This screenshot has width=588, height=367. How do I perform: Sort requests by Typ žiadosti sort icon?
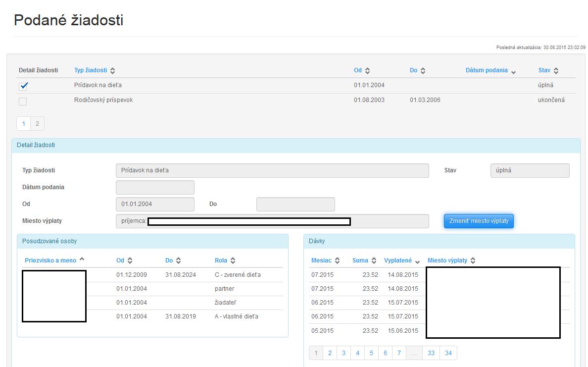[113, 71]
